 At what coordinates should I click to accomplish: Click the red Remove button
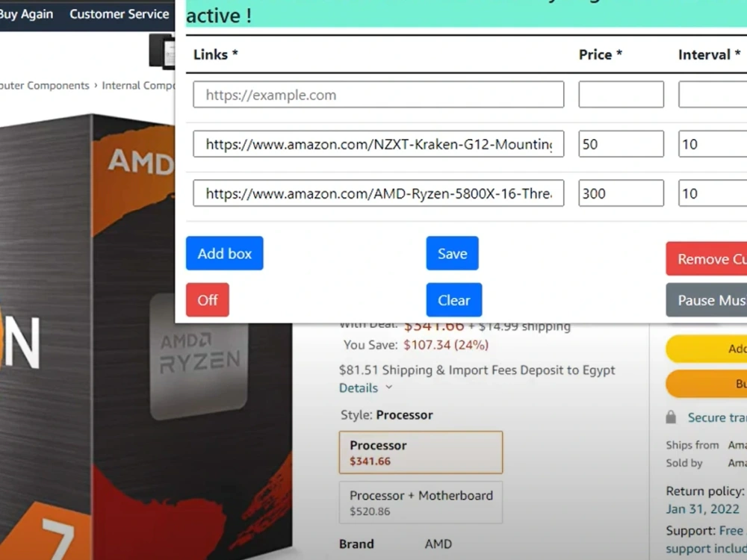point(707,258)
